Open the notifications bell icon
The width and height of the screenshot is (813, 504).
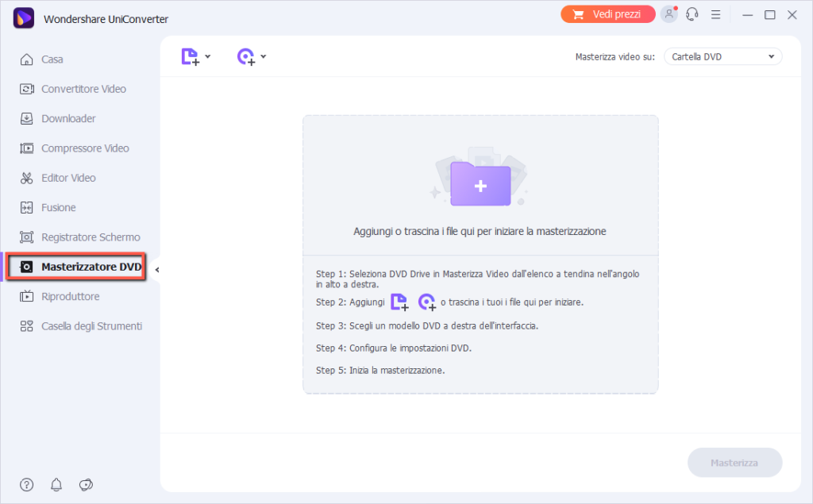(56, 484)
